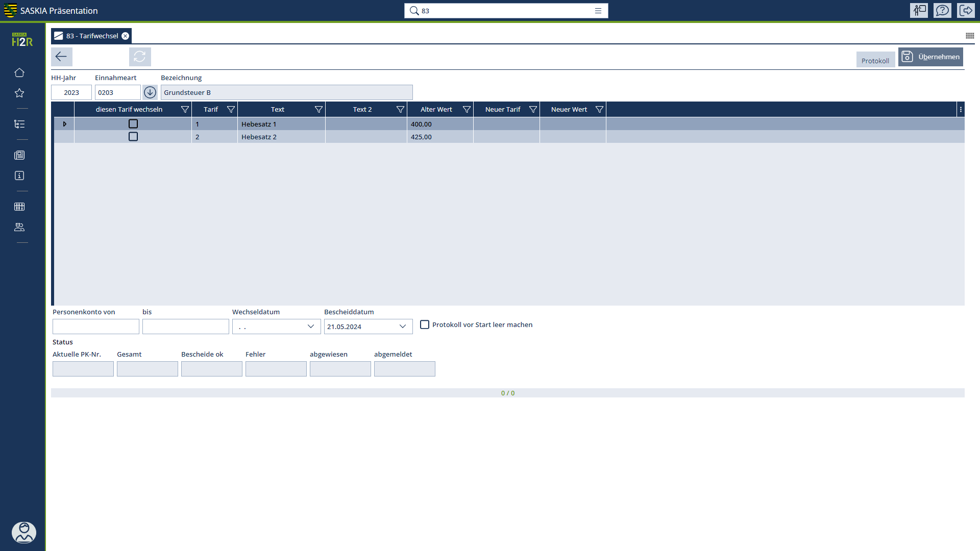Open the Wechseldatum date dropdown
Screen dimensions: 980x551
click(310, 327)
